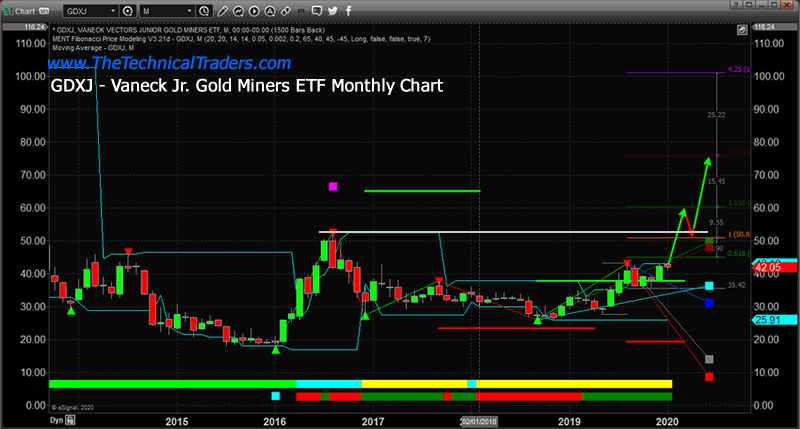
Task: Click the badge next to Chart title
Action: click(44, 11)
